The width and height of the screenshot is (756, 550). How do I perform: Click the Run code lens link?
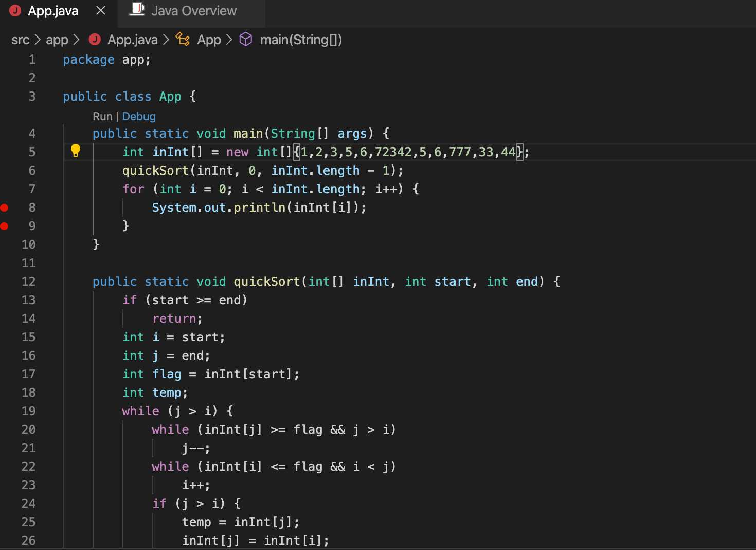point(102,117)
